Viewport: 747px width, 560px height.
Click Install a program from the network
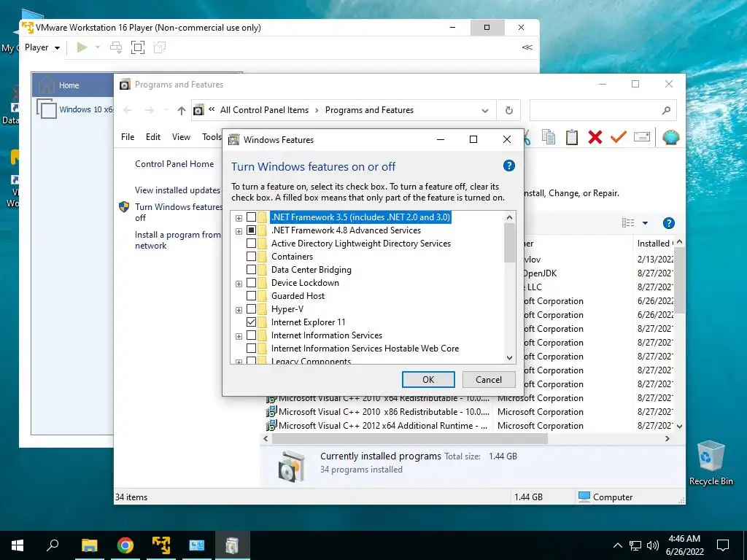[178, 240]
